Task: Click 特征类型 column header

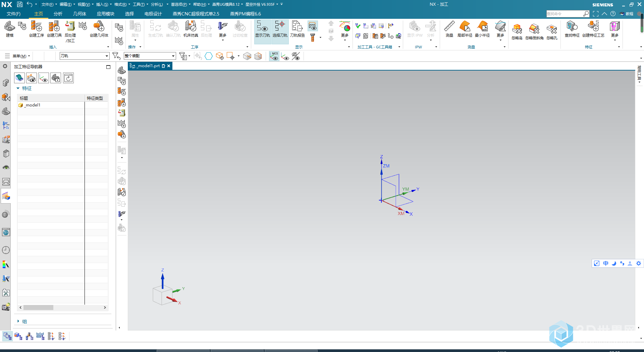Action: (96, 98)
